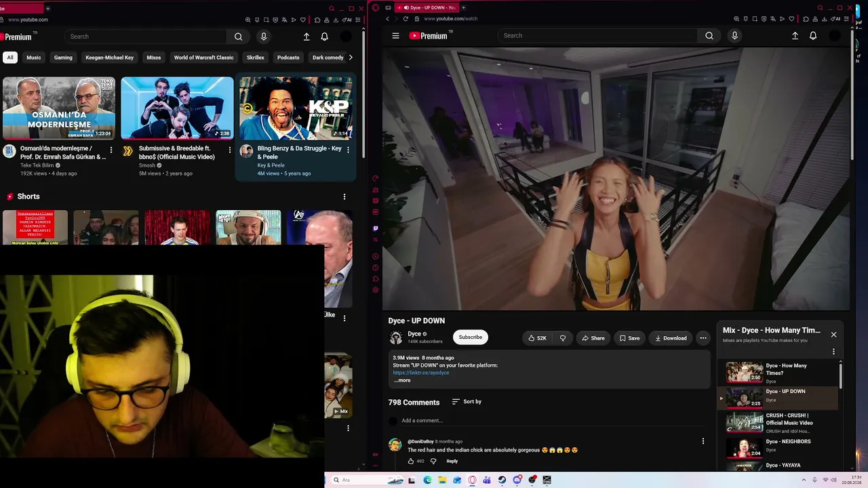868x488 pixels.
Task: Open Twitch from the Opera sidebar
Action: 376,228
